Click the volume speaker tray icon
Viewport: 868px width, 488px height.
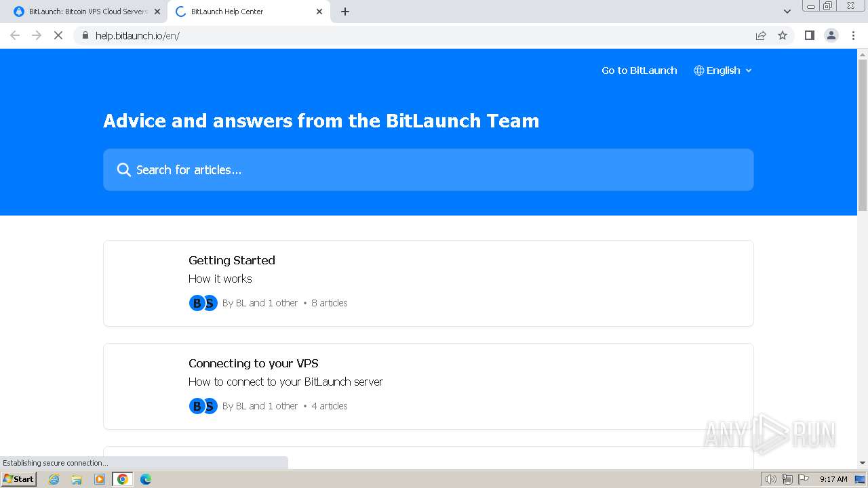click(770, 479)
